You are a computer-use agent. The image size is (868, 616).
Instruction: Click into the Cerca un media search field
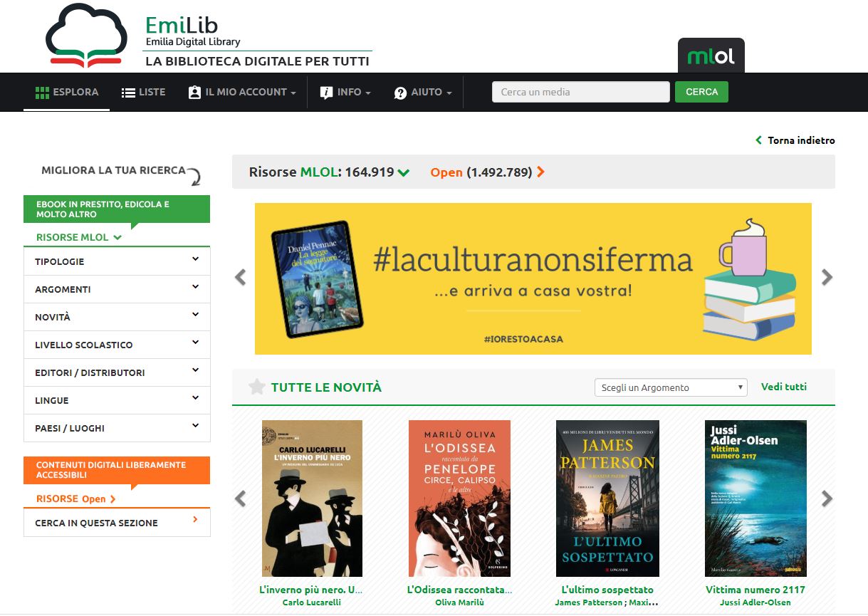581,92
